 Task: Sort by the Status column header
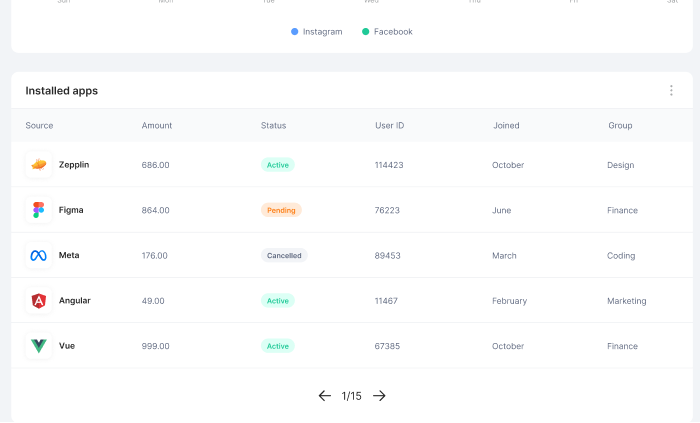tap(273, 126)
